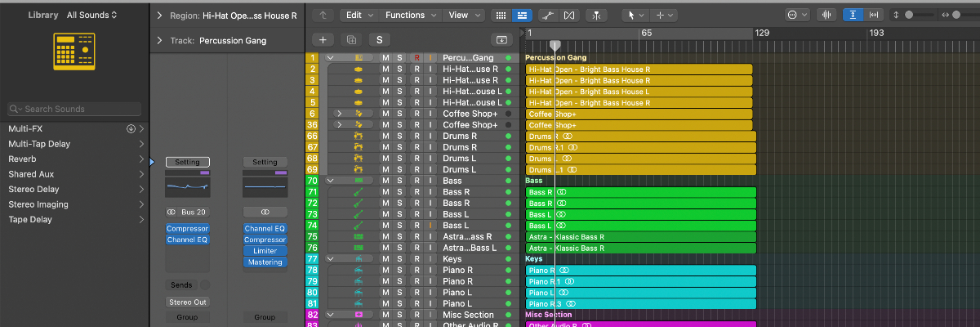Viewport: 980px width, 327px height.
Task: Open the Edit menu
Action: (x=359, y=15)
